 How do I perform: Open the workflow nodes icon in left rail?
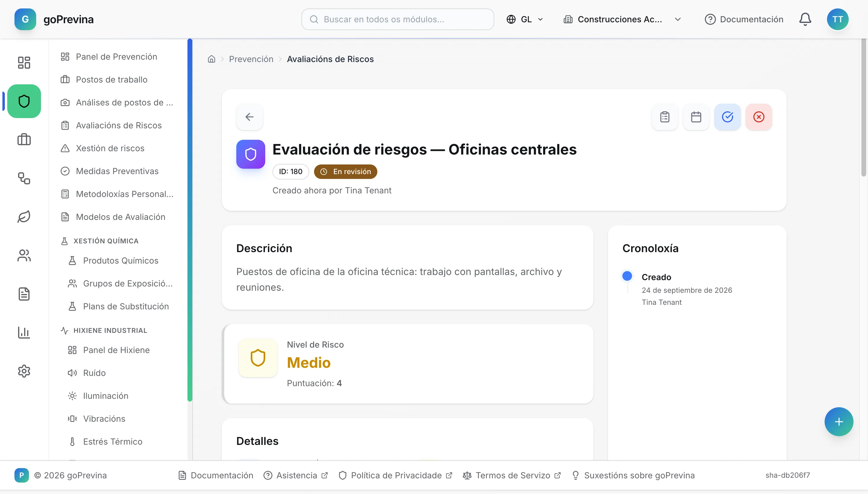click(x=24, y=178)
